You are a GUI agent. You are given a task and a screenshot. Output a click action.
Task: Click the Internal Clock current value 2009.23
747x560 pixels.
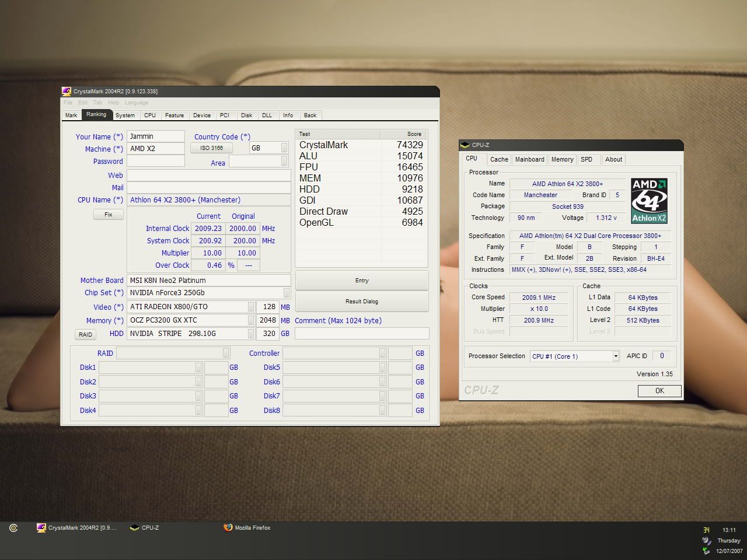[x=208, y=229]
